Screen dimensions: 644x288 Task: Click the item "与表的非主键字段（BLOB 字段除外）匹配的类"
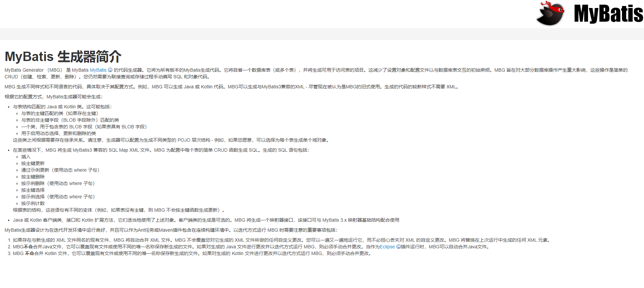(70, 120)
